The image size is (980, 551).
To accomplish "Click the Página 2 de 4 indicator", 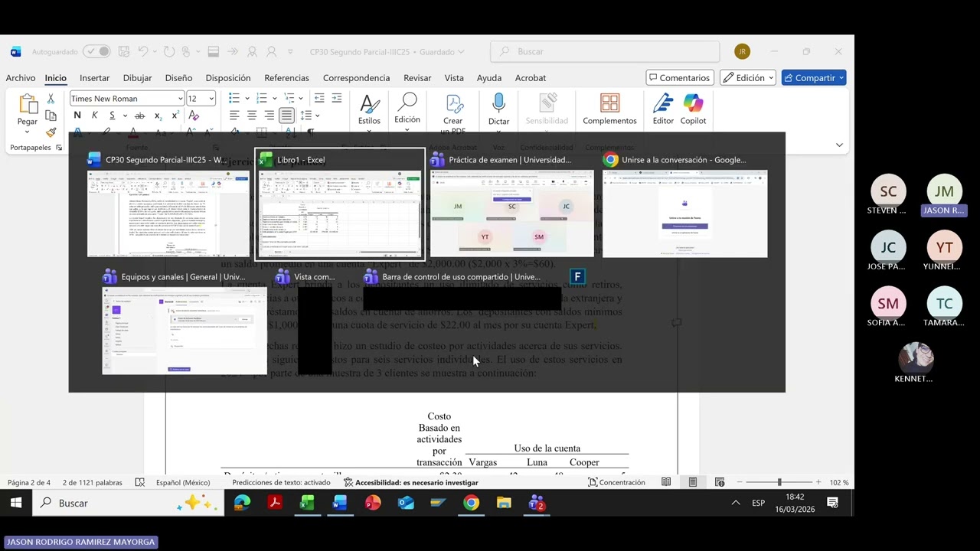I will point(29,482).
